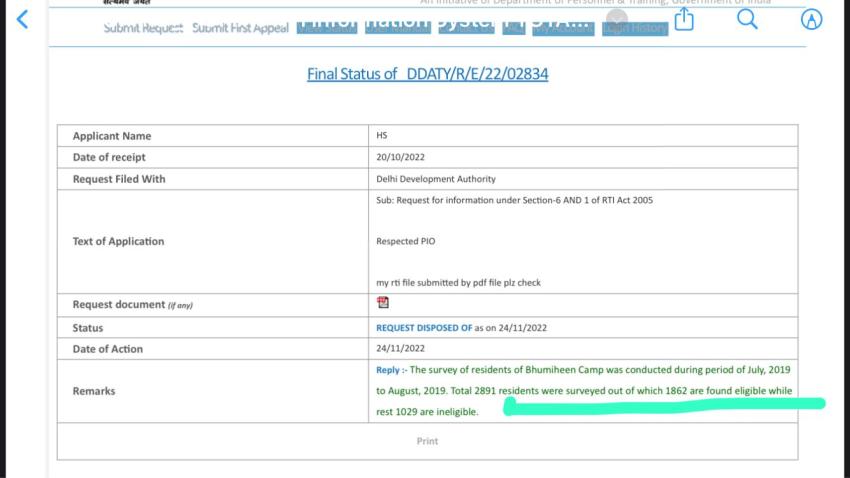Tap the gray chevron circle above Login History
The height and width of the screenshot is (478, 850).
coord(618,19)
